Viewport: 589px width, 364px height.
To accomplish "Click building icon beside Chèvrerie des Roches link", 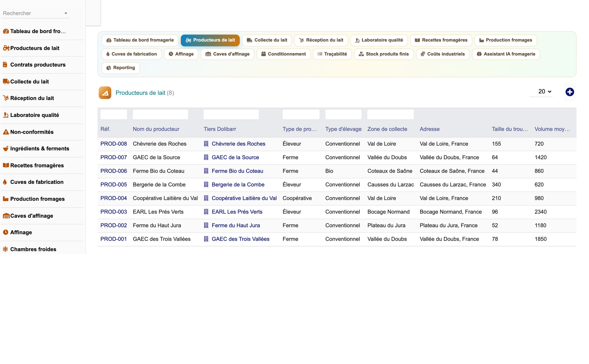I will click(x=206, y=144).
